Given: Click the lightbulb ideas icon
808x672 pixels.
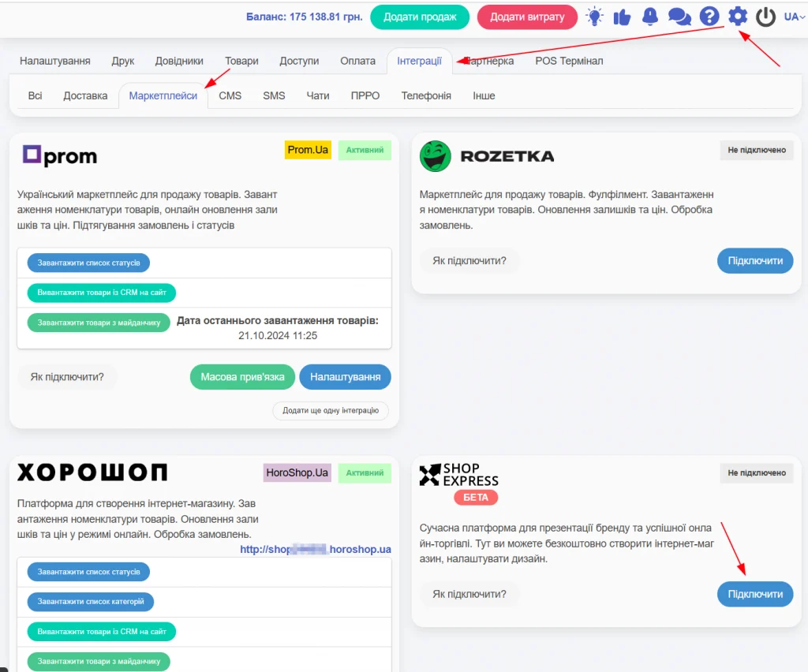Looking at the screenshot, I should coord(594,17).
